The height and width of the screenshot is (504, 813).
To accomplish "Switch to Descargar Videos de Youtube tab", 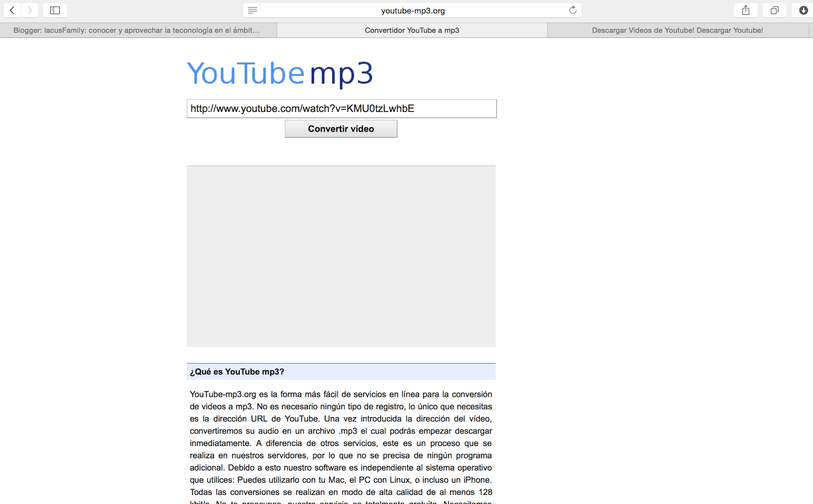I will click(677, 30).
